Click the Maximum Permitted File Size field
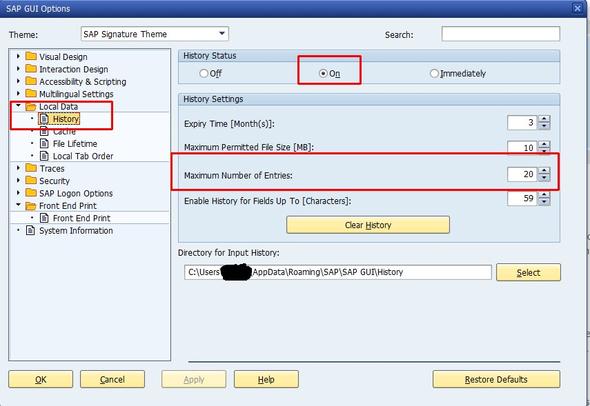590x406 pixels. coord(522,147)
